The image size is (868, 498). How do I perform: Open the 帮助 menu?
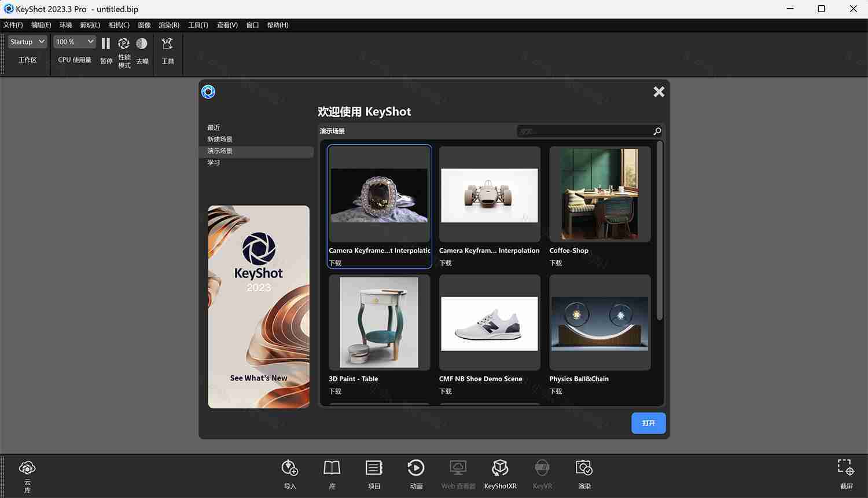tap(277, 25)
